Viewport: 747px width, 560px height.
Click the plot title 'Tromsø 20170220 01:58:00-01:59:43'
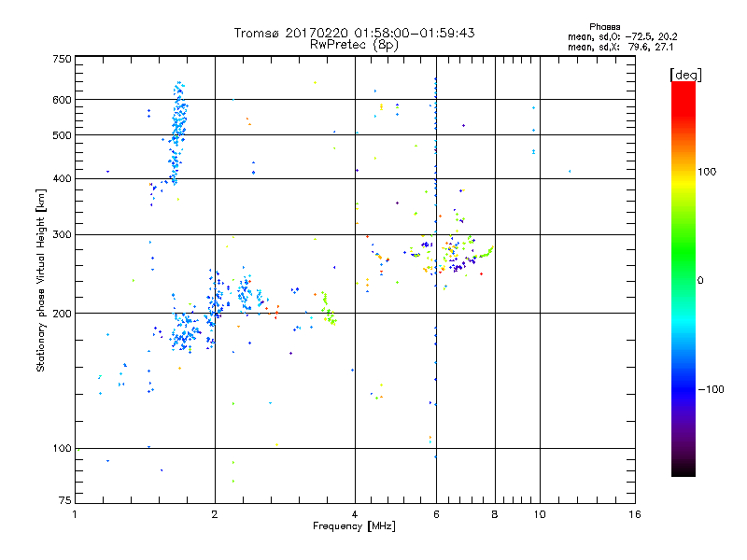[x=354, y=33]
